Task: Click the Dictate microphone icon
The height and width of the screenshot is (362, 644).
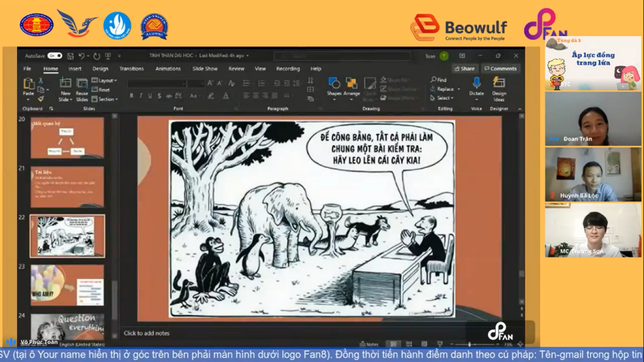Action: click(x=477, y=84)
